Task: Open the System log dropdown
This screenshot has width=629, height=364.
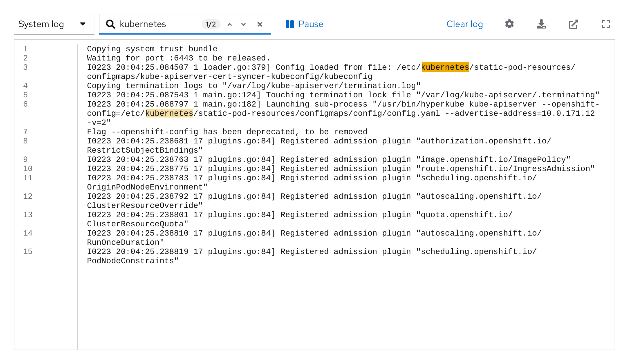Action: [52, 24]
